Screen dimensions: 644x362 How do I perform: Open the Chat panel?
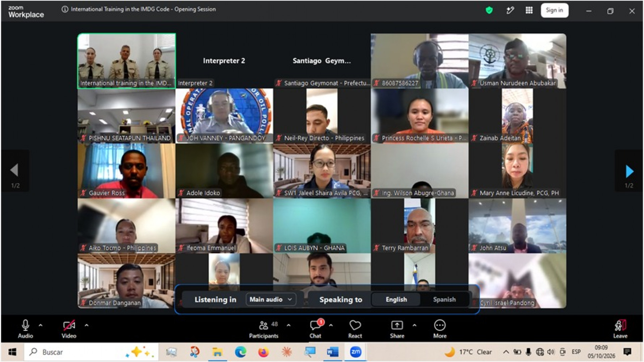316,329
